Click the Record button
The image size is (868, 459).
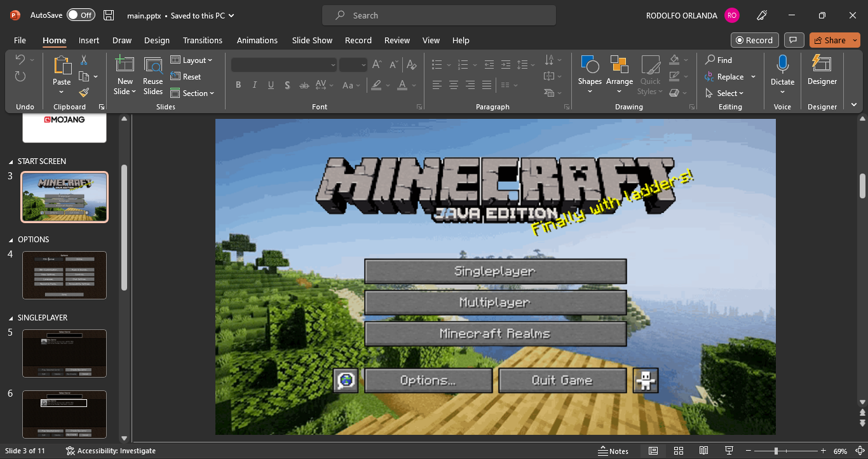pos(754,40)
